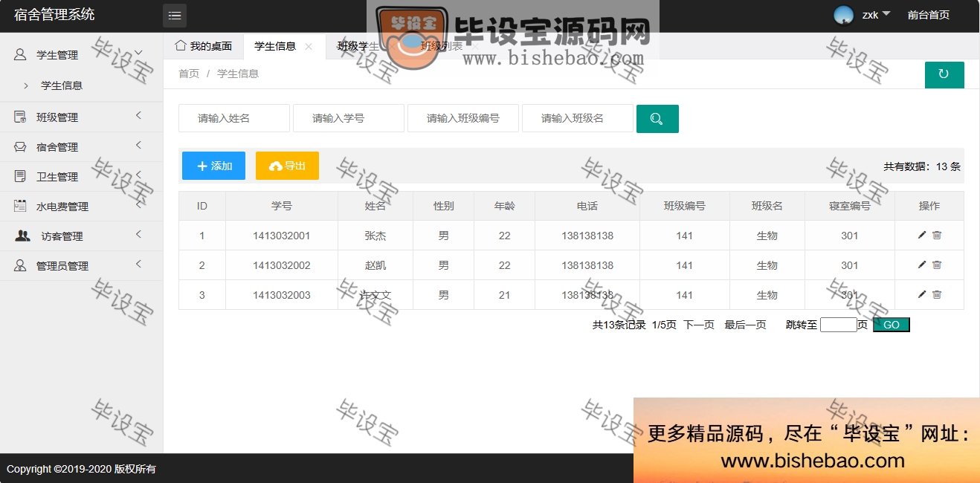Click the 导出 export button

(287, 166)
